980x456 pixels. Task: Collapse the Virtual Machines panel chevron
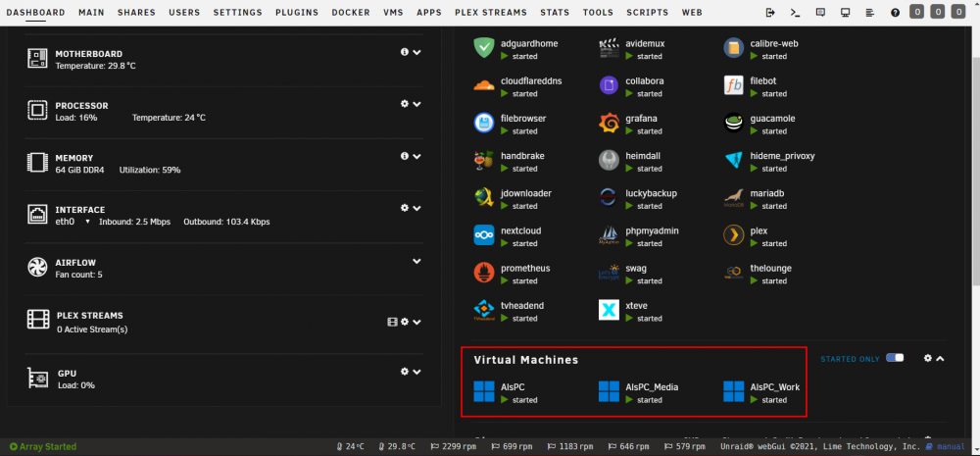coord(940,358)
